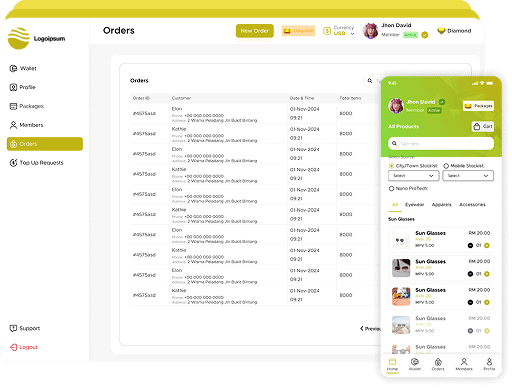Go to Packages in the sidebar
The height and width of the screenshot is (388, 512).
[x=27, y=106]
